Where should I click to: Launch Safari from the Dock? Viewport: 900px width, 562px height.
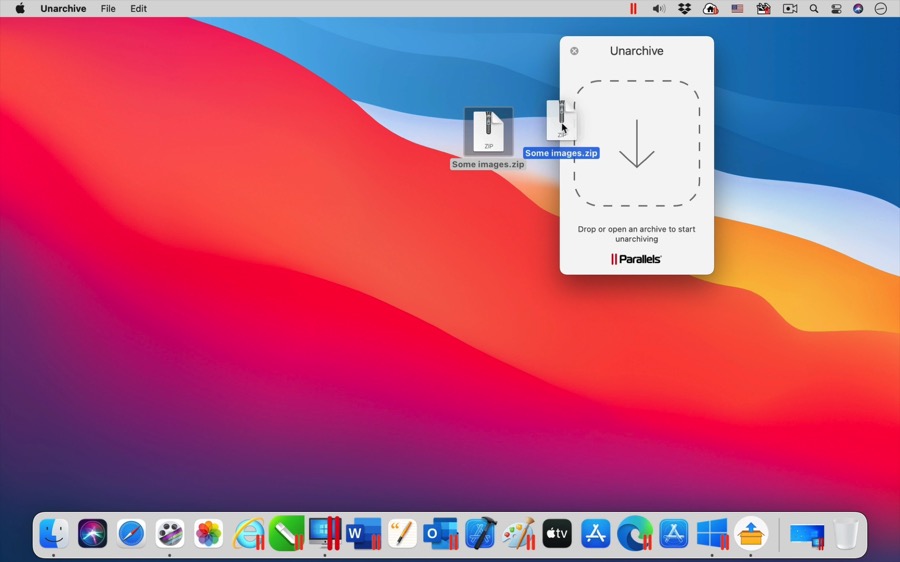(x=131, y=533)
